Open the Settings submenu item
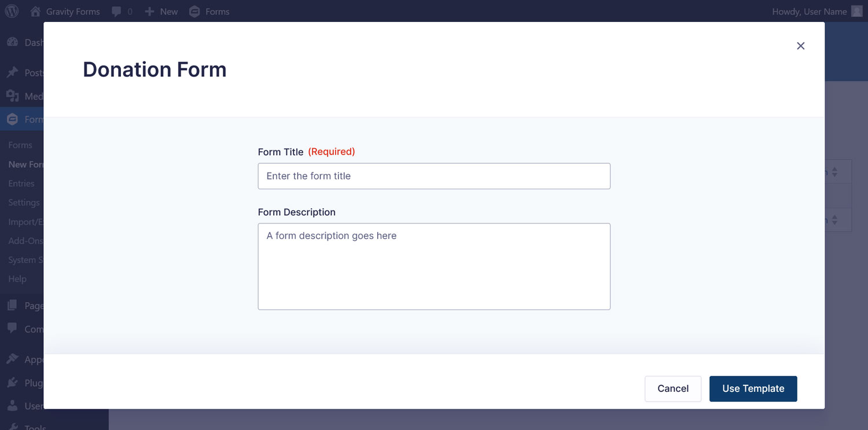868x430 pixels. pyautogui.click(x=24, y=203)
